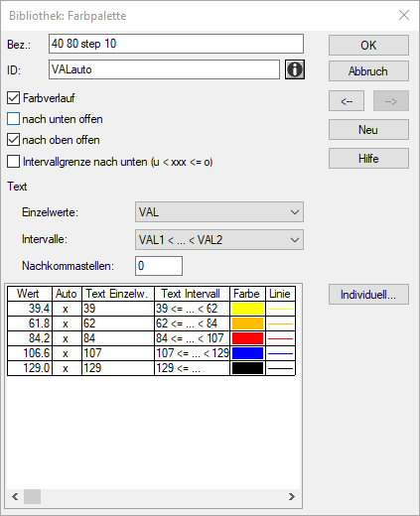
Task: Expand the Intervalle dropdown list
Action: 219,240
